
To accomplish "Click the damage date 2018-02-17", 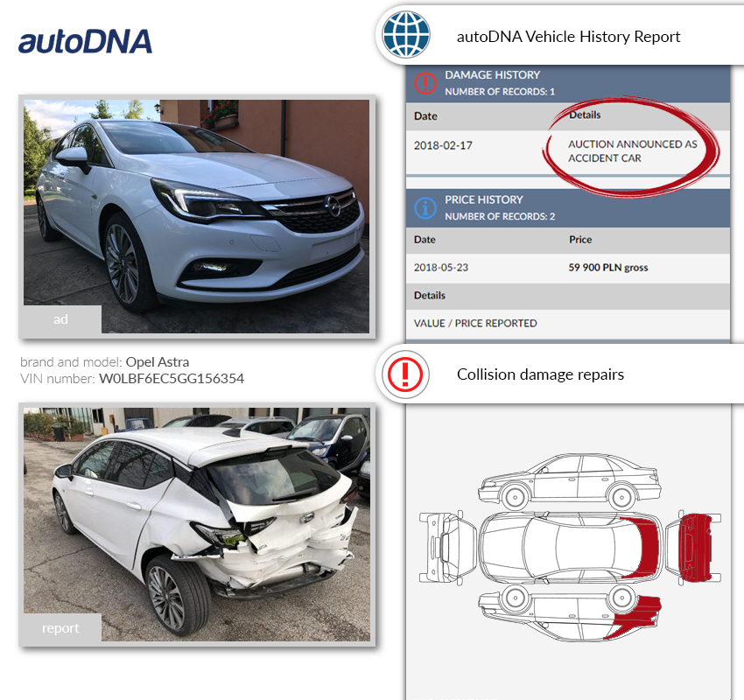I will 443,145.
